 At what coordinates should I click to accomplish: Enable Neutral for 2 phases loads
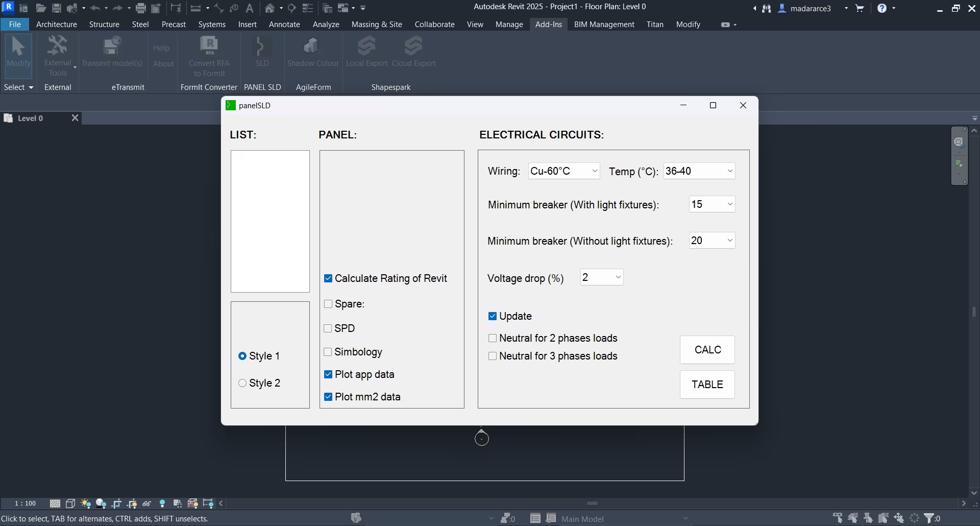pos(493,338)
